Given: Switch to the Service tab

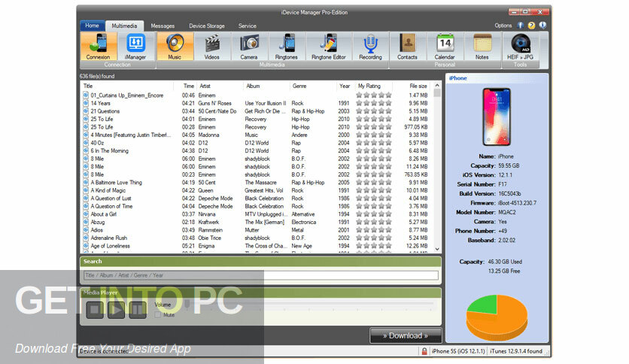Looking at the screenshot, I should 247,26.
